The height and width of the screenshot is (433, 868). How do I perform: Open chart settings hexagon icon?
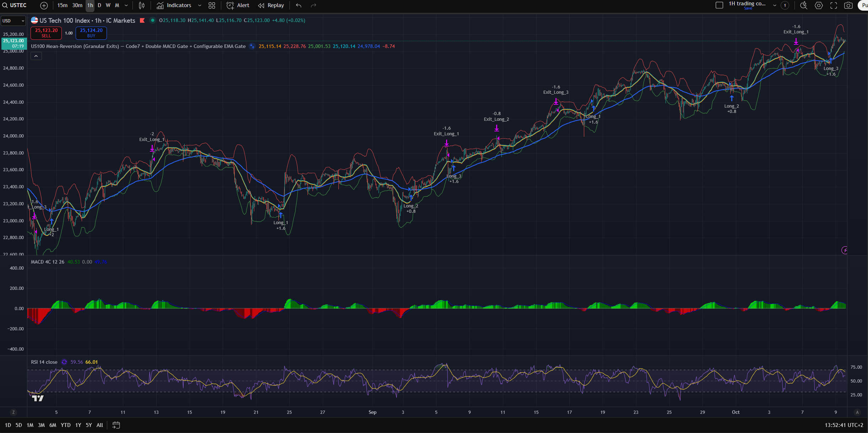pyautogui.click(x=819, y=5)
